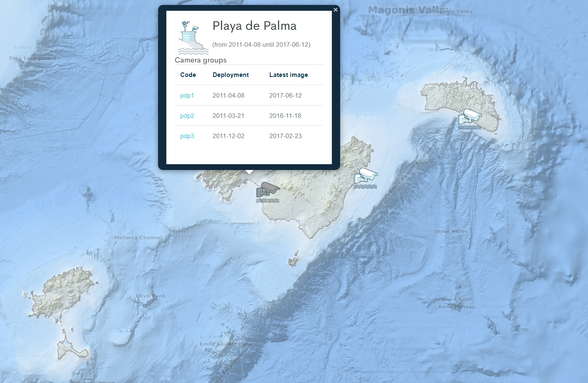The width and height of the screenshot is (588, 383).
Task: Click the Oliva Bank map label
Action: [151, 296]
